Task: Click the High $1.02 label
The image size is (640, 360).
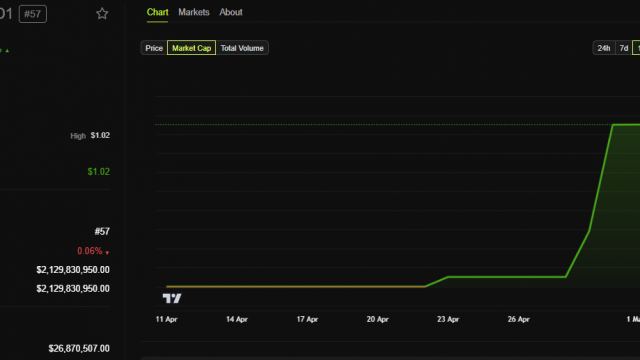Action: click(x=90, y=136)
